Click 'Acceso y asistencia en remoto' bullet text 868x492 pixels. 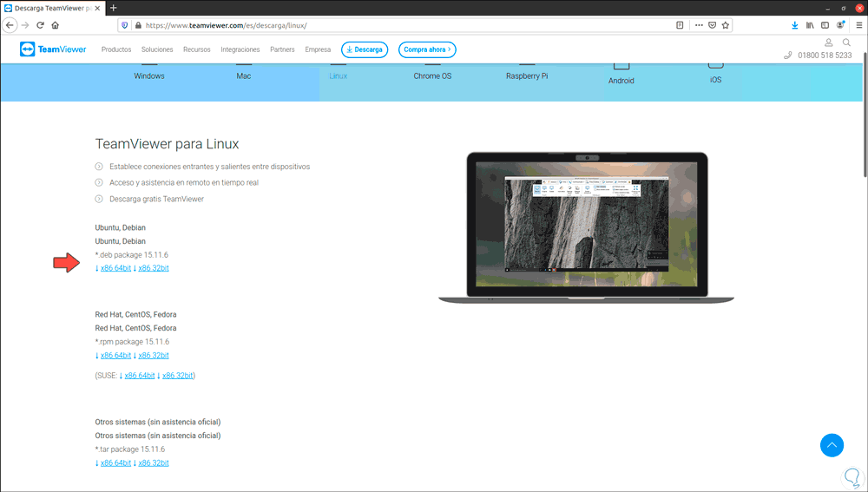pyautogui.click(x=184, y=182)
